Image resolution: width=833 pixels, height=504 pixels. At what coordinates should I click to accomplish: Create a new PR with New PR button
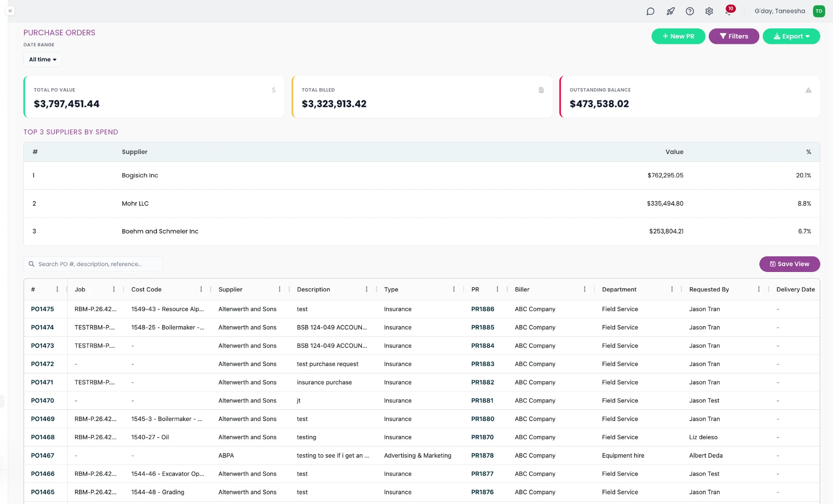[678, 36]
